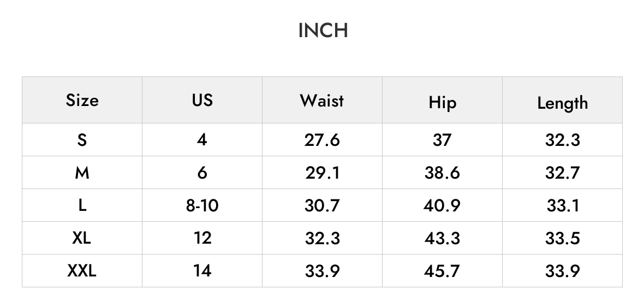
Task: Click length value 33.5 for XL
Action: (562, 238)
